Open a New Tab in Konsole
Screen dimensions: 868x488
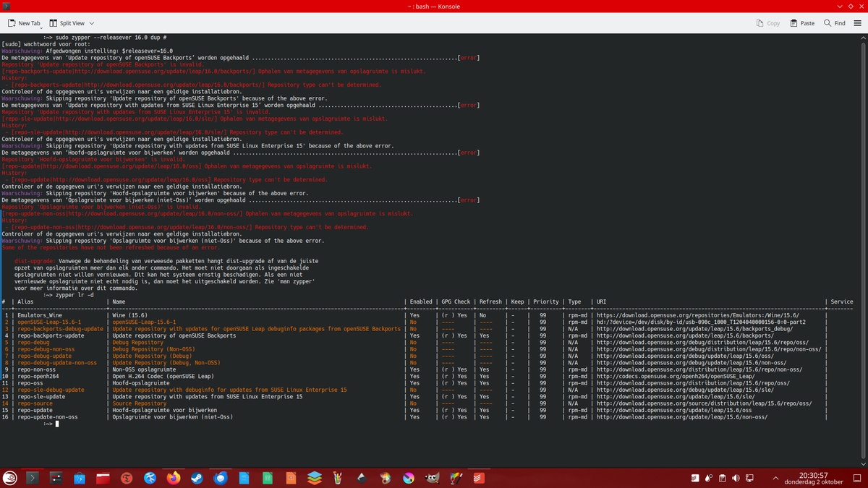[x=25, y=23]
